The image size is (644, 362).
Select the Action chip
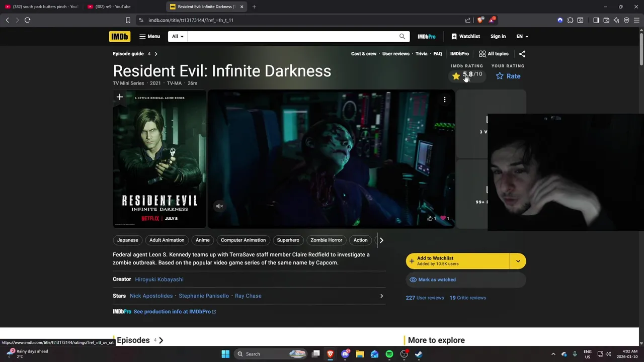tap(360, 240)
